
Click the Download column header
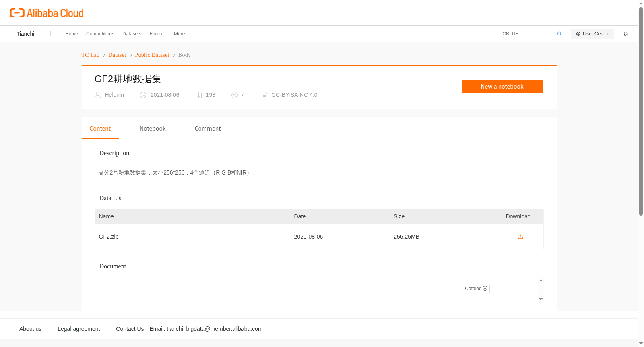[518, 216]
